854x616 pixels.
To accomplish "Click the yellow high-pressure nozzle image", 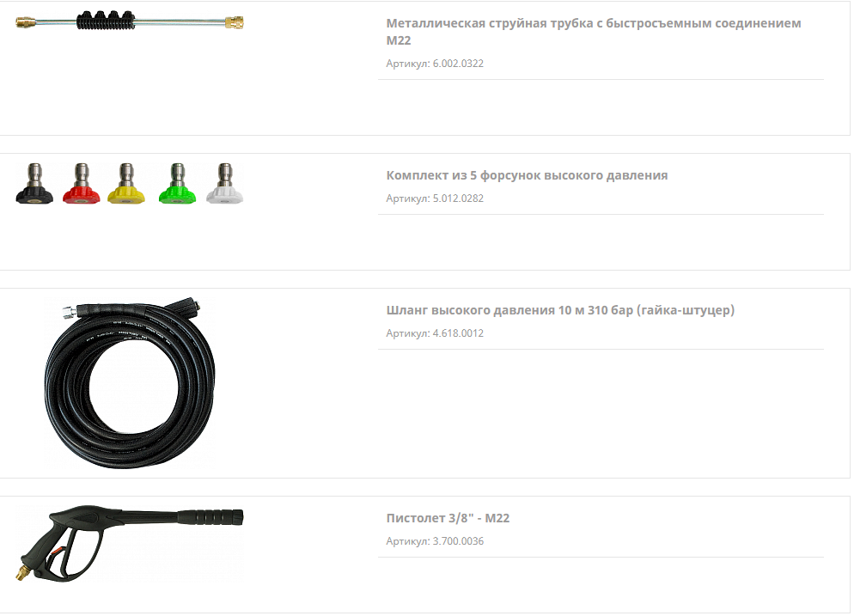I will [x=125, y=184].
